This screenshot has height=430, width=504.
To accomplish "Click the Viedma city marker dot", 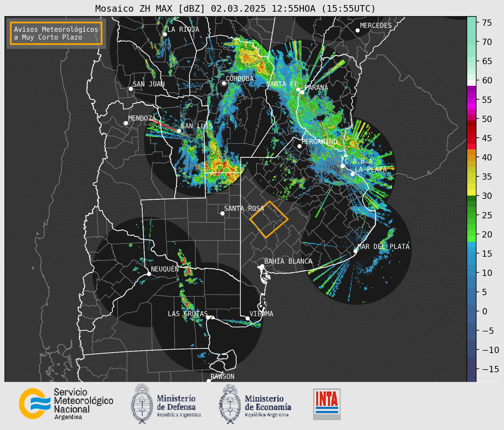I will pyautogui.click(x=247, y=318).
